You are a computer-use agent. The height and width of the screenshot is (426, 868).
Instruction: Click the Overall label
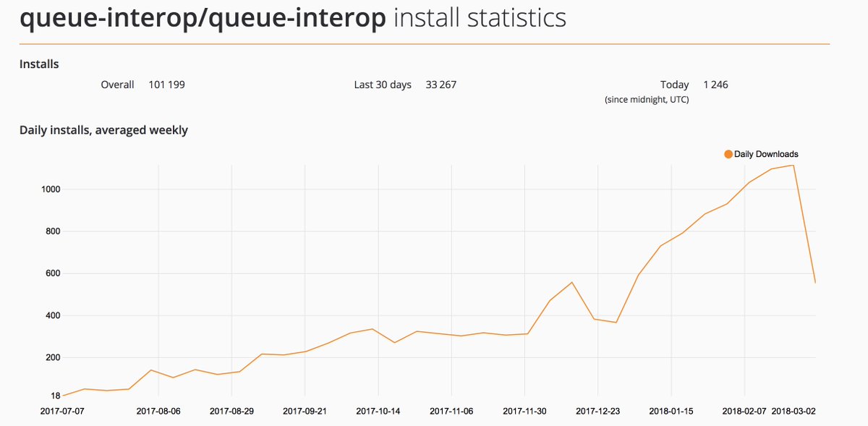tap(117, 85)
